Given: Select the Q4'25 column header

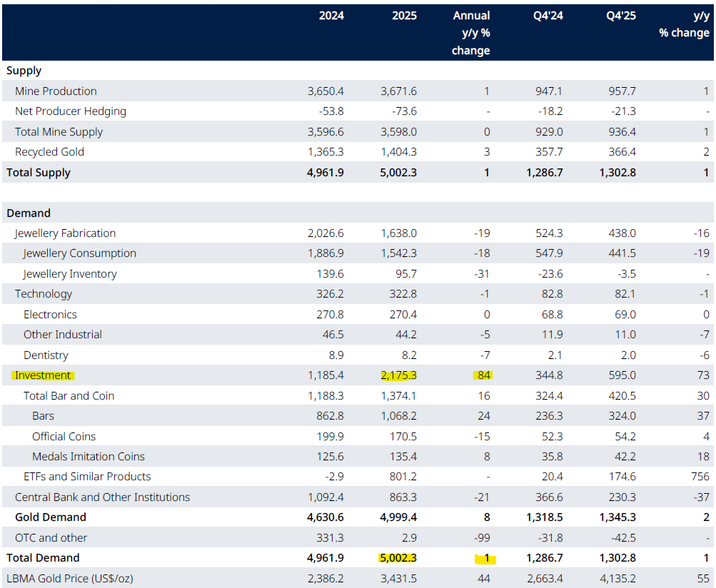Looking at the screenshot, I should click(620, 16).
